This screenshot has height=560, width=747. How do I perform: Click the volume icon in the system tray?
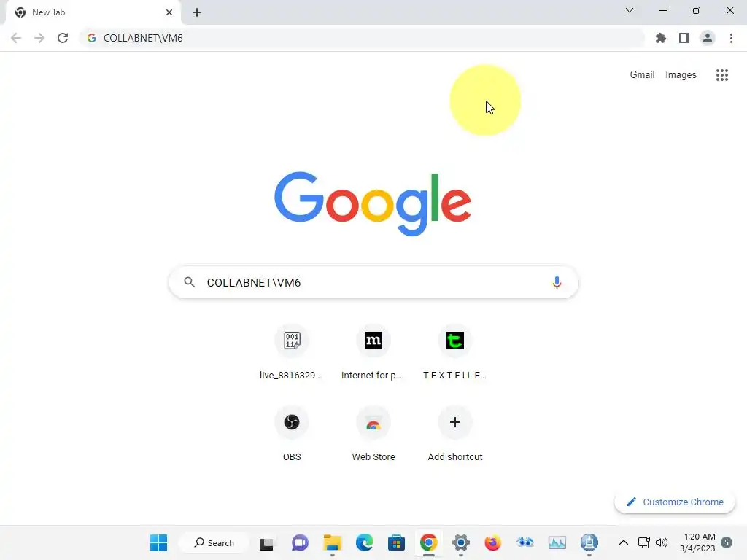click(x=661, y=542)
